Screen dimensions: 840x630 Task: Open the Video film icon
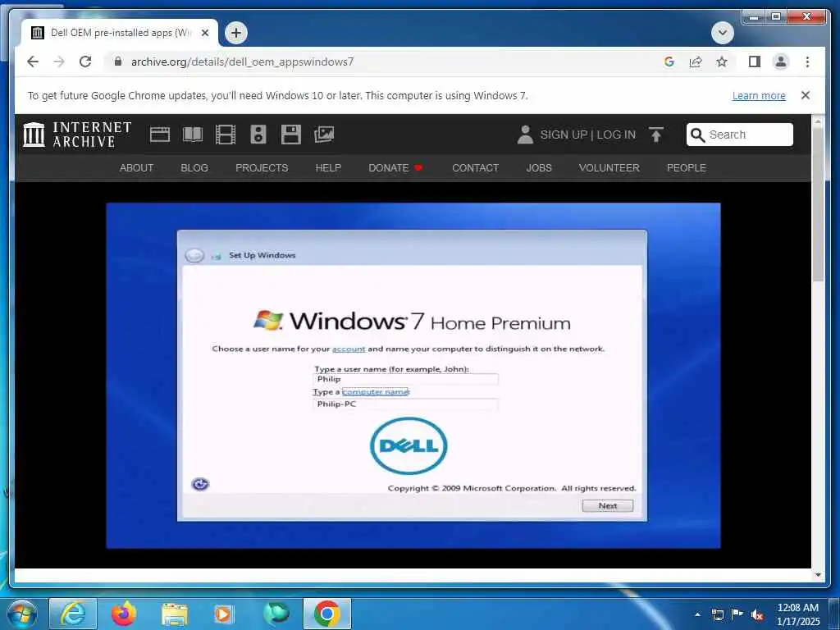click(x=226, y=135)
